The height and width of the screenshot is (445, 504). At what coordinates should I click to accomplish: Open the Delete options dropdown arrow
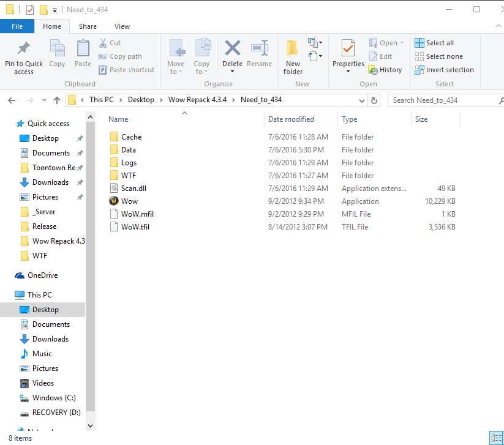click(x=232, y=72)
